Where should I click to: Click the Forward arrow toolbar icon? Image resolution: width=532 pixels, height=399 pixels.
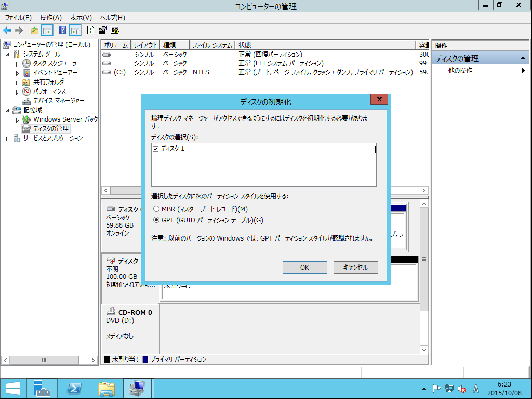coord(19,31)
